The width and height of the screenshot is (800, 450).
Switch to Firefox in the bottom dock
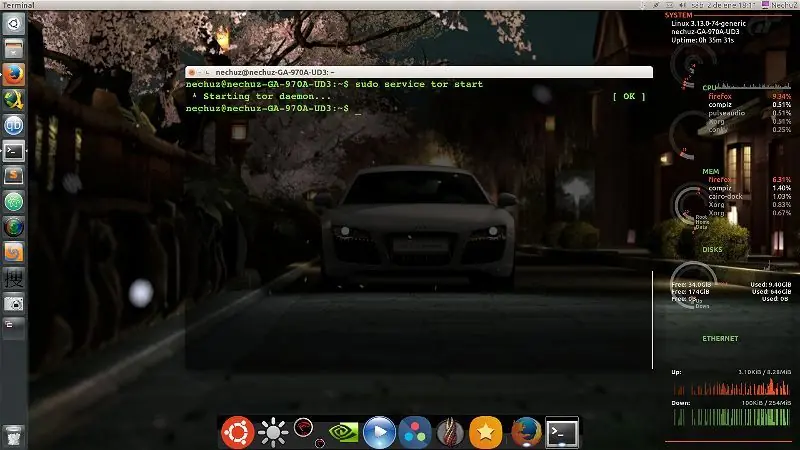[x=526, y=433]
